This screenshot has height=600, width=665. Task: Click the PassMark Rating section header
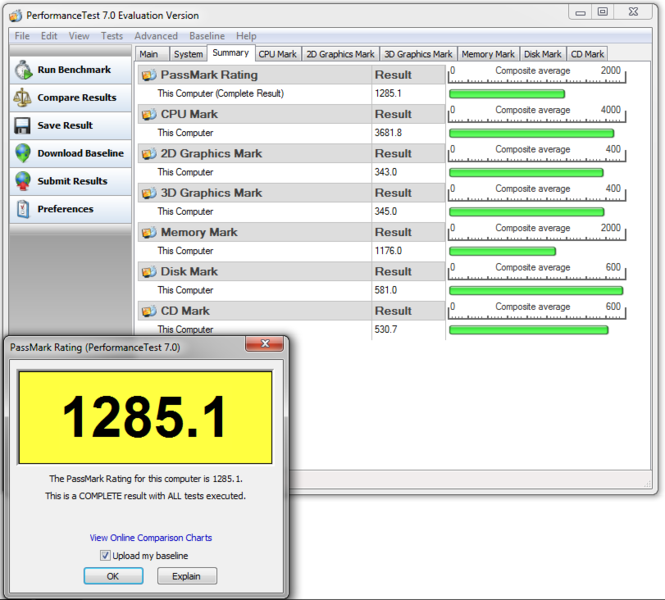pos(291,75)
